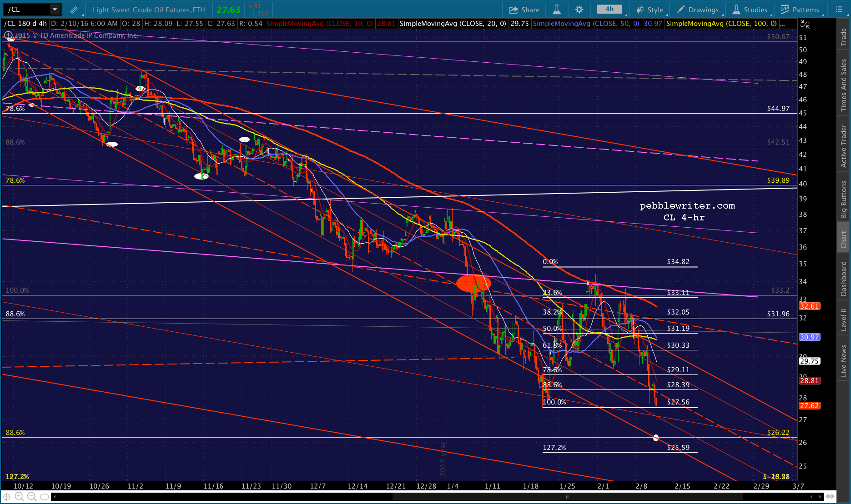Click the info icon near copyright text

tap(8, 35)
